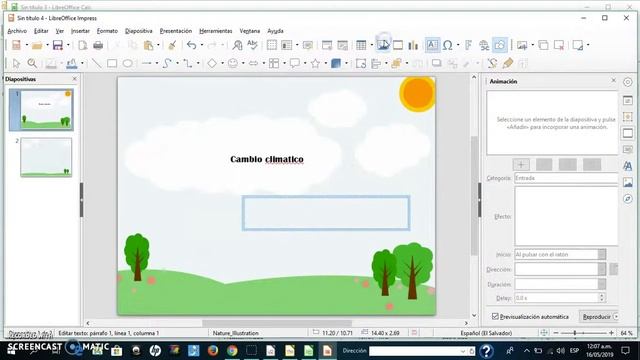Run the spelling check icon

(x=253, y=45)
